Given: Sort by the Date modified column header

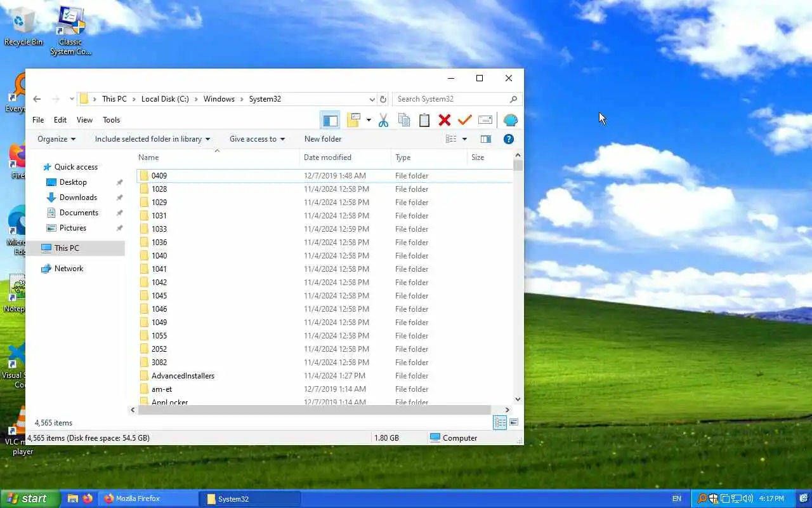Looking at the screenshot, I should (x=346, y=157).
